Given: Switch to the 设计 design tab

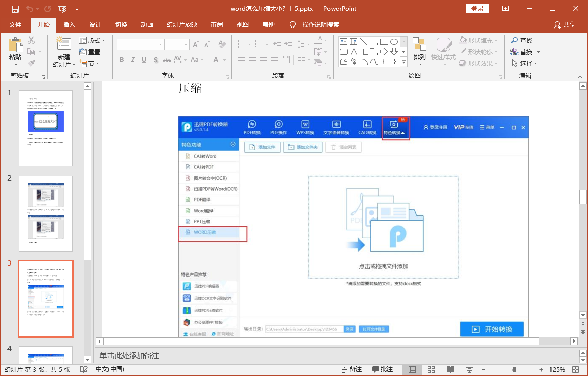Looking at the screenshot, I should click(x=95, y=25).
